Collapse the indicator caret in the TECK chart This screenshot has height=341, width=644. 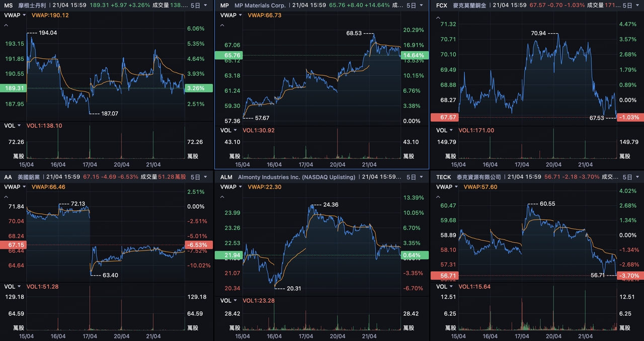(x=437, y=196)
